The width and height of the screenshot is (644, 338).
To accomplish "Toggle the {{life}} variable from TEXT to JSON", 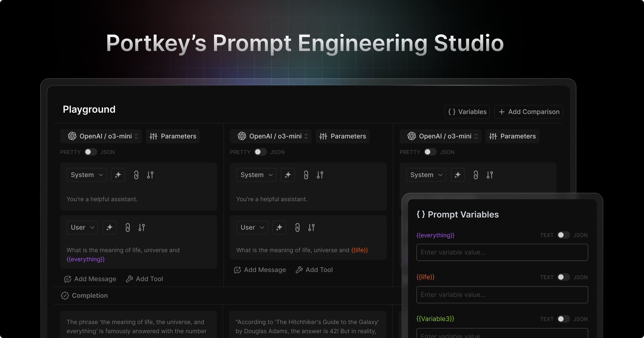I will coord(564,277).
